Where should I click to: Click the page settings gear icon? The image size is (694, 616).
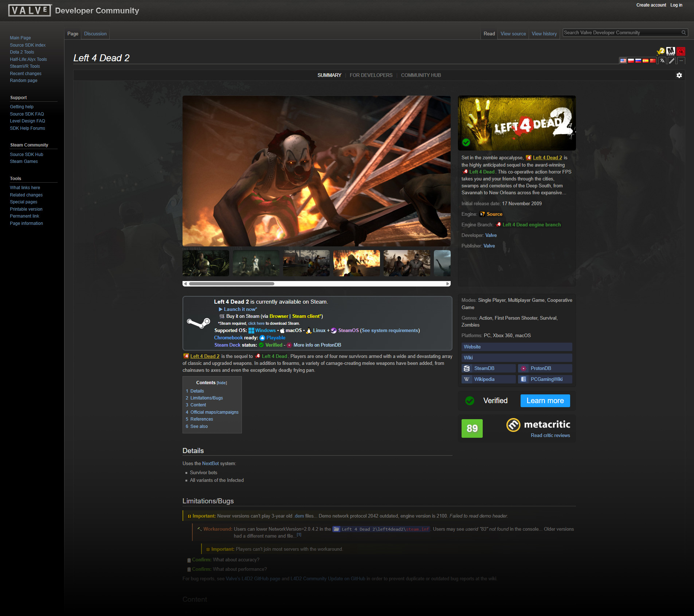[679, 75]
